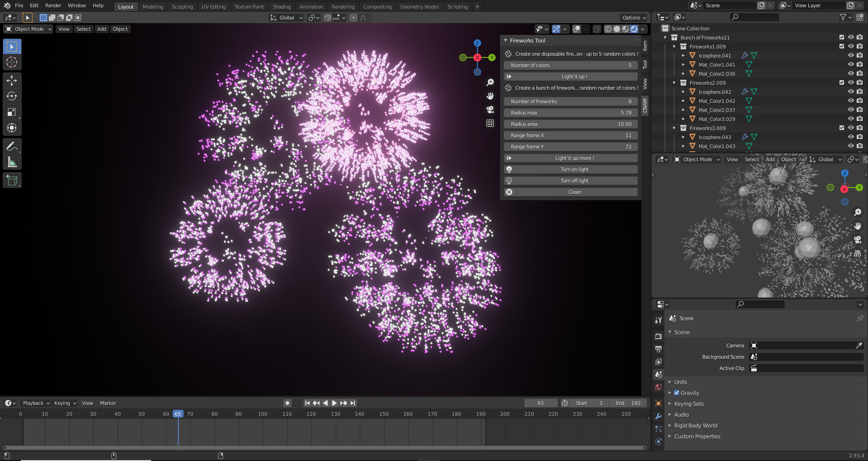The image size is (868, 461).
Task: Pick the Measure ruler tool
Action: click(x=12, y=162)
